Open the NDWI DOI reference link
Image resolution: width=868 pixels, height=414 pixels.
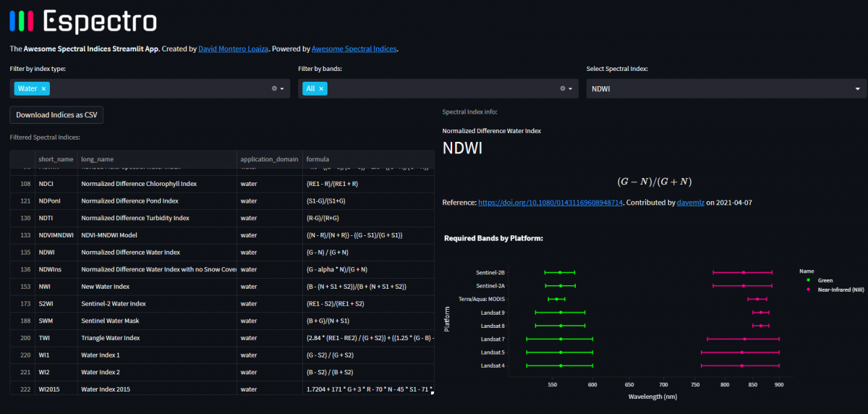pos(550,203)
